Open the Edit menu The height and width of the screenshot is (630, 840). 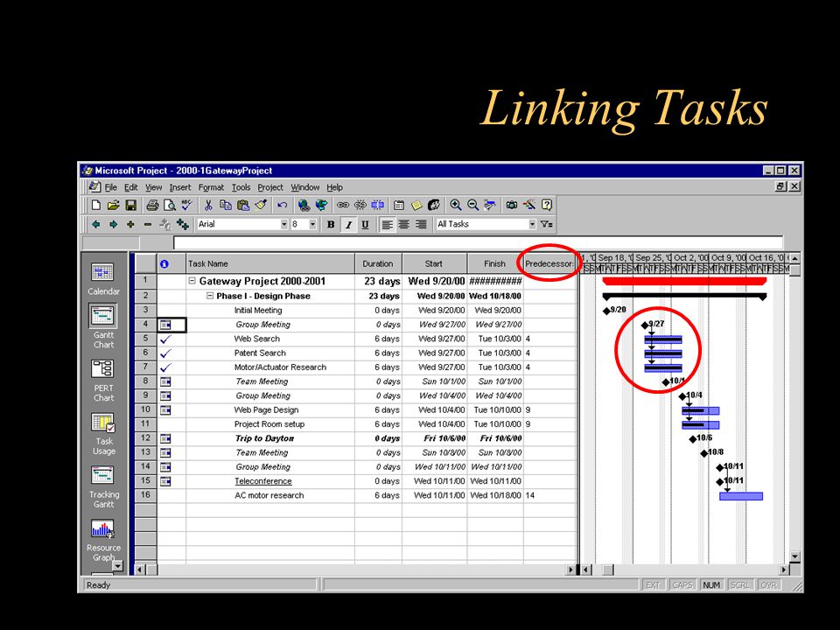coord(130,187)
